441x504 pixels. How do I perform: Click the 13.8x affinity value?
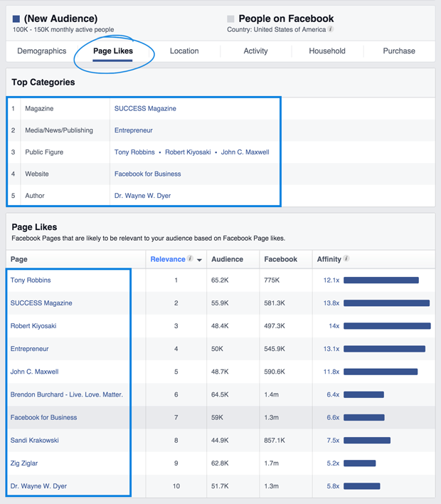[x=331, y=303]
